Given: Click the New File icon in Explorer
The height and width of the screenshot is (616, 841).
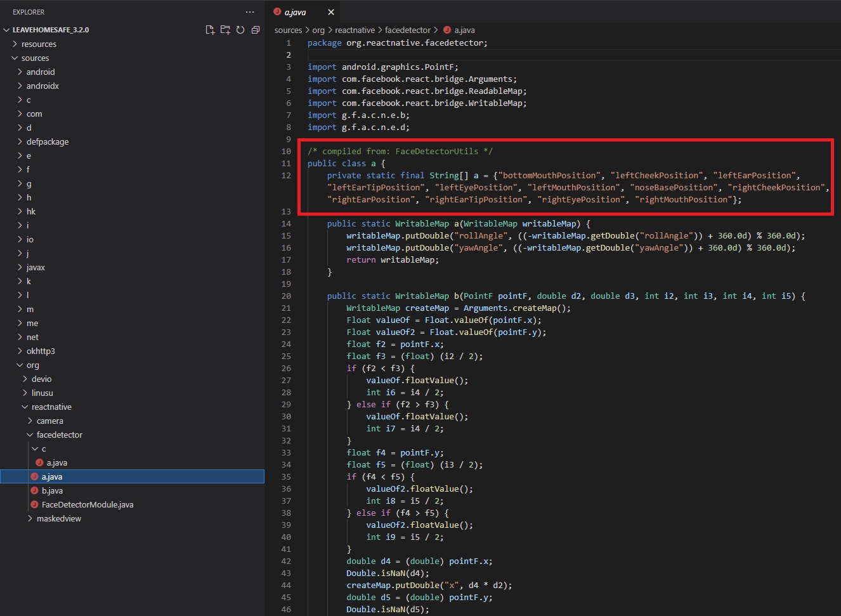Looking at the screenshot, I should point(210,30).
